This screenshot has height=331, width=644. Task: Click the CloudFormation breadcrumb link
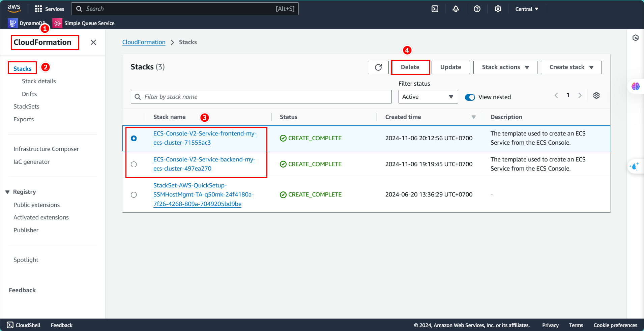coord(144,42)
